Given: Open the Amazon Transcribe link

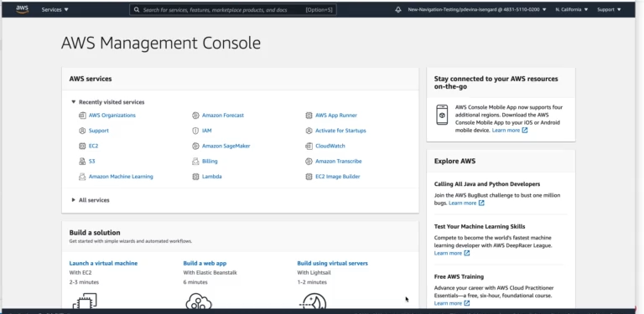Looking at the screenshot, I should [339, 162].
